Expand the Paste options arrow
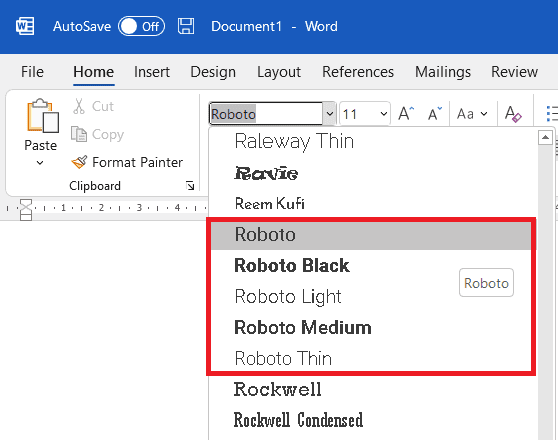 point(40,163)
